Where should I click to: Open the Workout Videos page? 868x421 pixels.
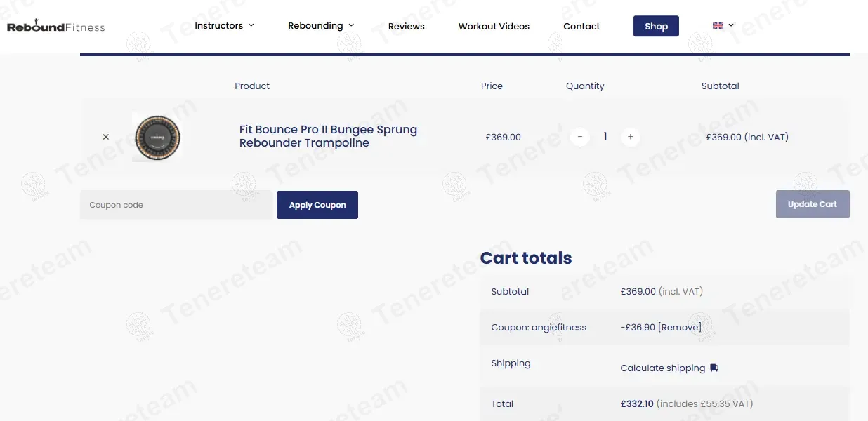click(494, 27)
